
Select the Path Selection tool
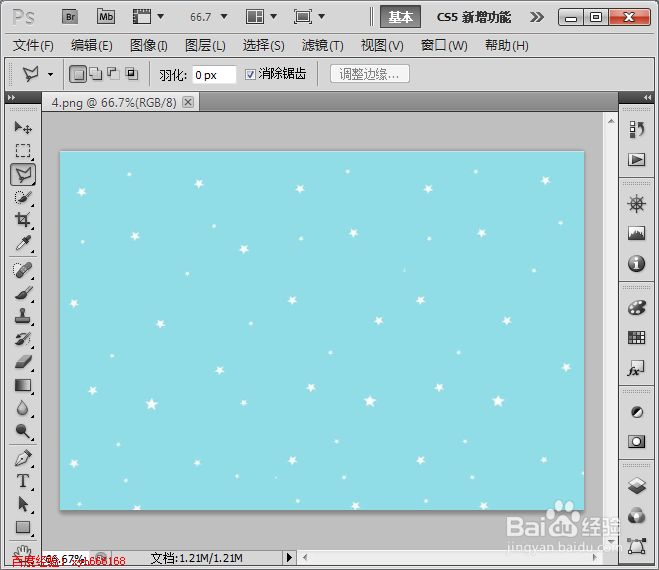pos(23,504)
